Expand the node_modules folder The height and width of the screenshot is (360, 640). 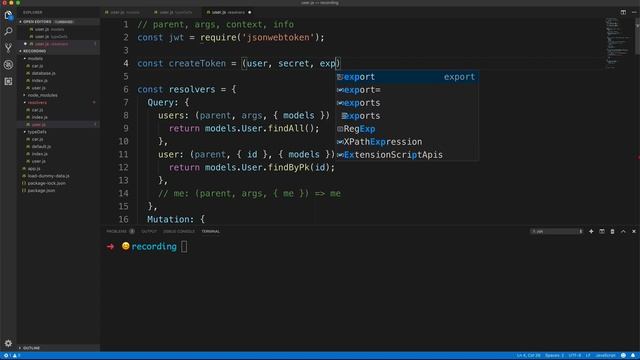click(x=42, y=95)
